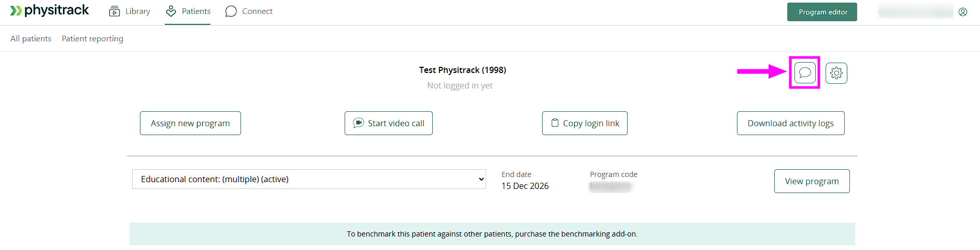Screen dimensions: 980x250
Task: Click the benchmarking add-on notice banner
Action: [x=492, y=234]
